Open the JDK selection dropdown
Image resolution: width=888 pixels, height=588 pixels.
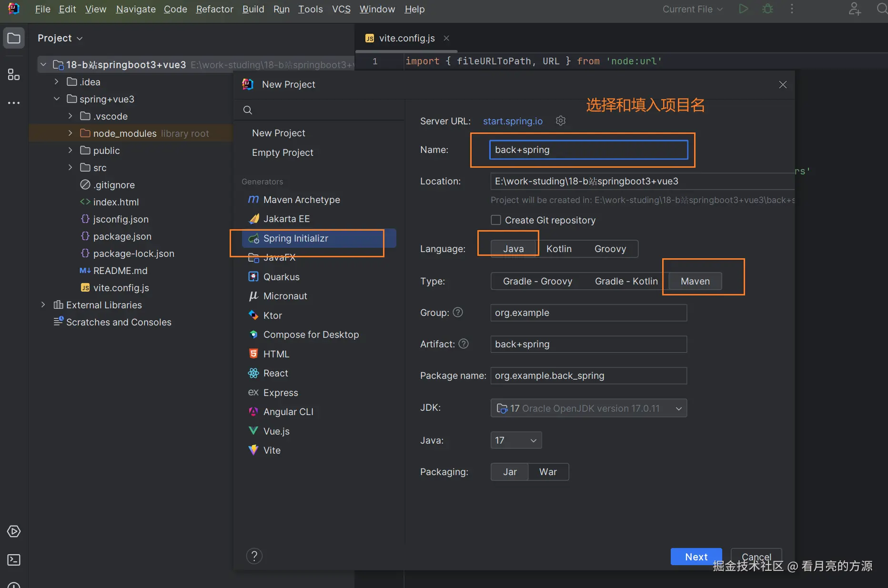coord(589,408)
